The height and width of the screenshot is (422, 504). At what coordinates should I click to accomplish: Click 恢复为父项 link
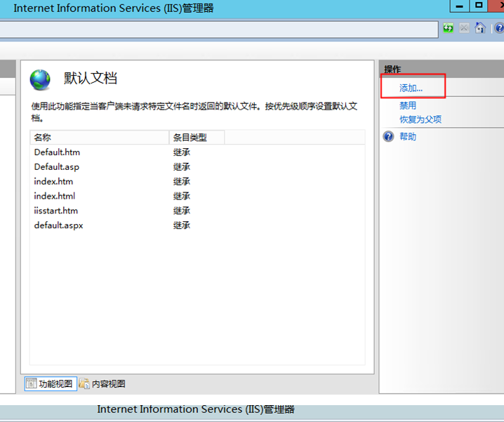(420, 119)
